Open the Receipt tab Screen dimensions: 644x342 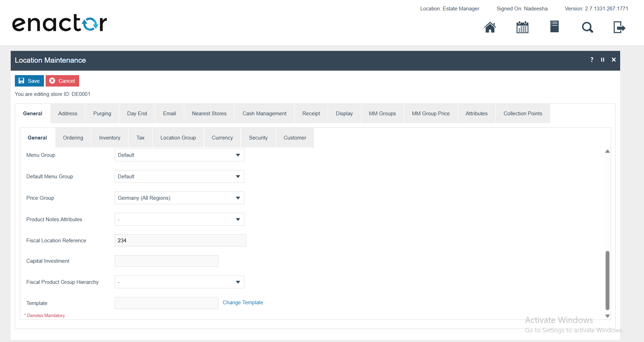pyautogui.click(x=311, y=114)
